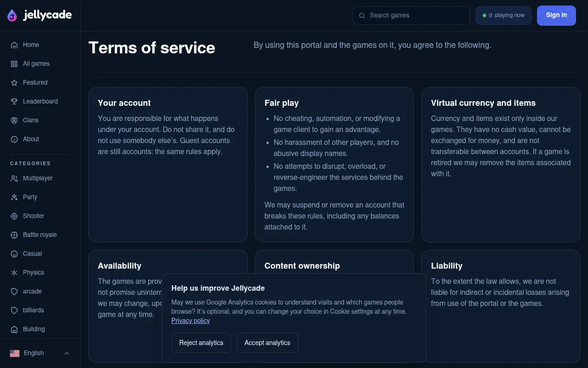Click the Shooter target icon
This screenshot has width=588, height=368.
pyautogui.click(x=14, y=216)
